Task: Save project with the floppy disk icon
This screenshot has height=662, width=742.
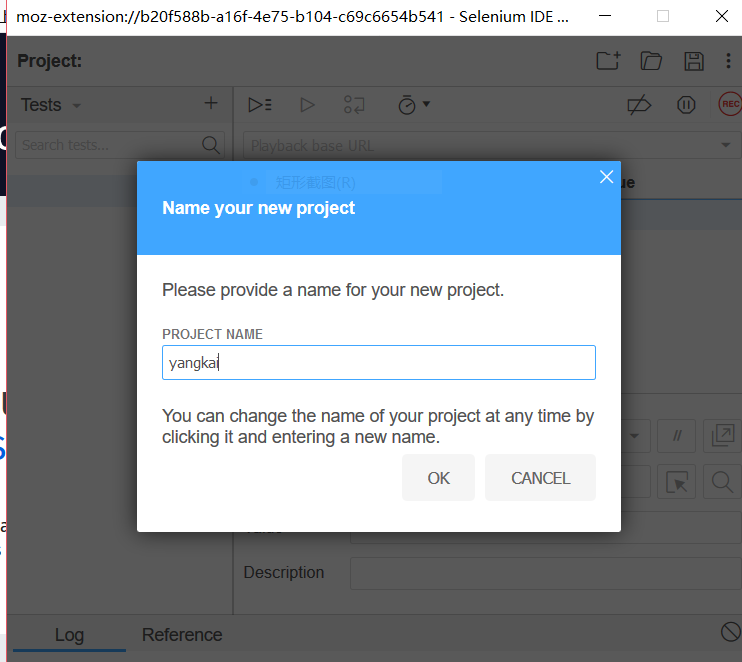Action: (694, 61)
